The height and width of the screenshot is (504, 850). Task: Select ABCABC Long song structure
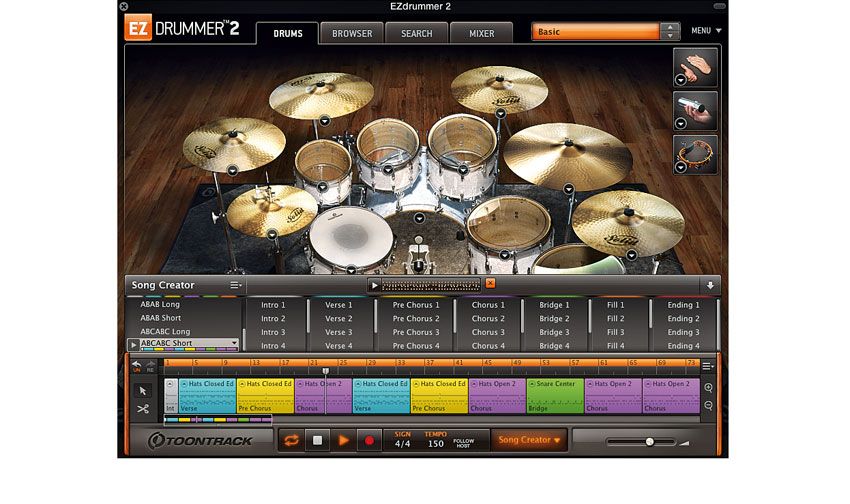pos(165,332)
